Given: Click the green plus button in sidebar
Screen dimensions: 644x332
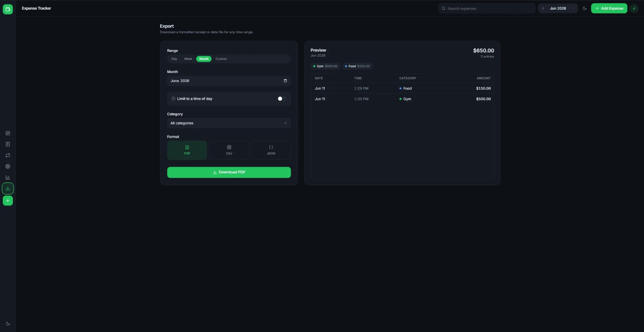Looking at the screenshot, I should click(x=8, y=200).
